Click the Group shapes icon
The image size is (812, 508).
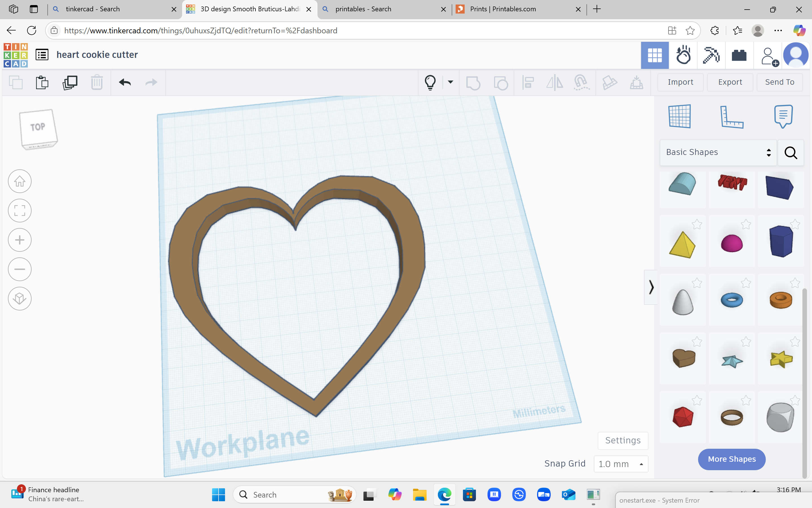[x=473, y=83]
